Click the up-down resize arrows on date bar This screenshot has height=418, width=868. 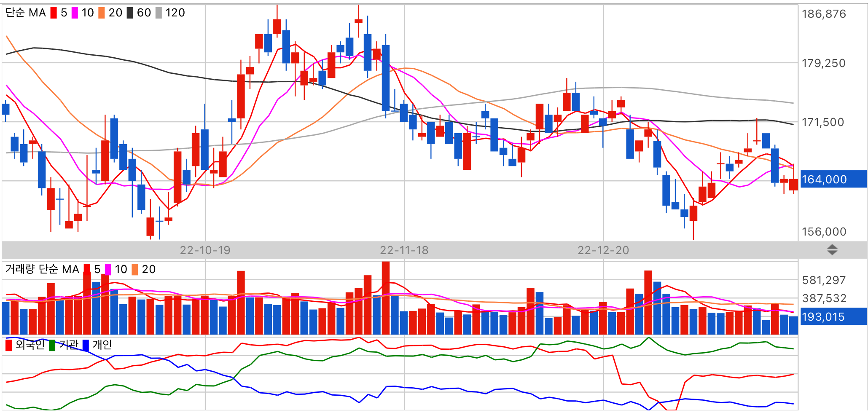point(832,250)
